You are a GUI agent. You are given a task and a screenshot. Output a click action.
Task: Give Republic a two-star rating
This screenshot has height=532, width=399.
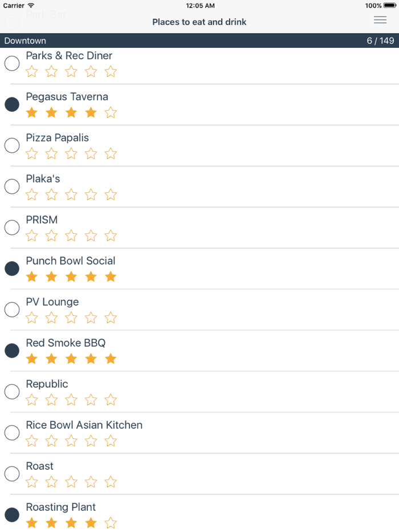(51, 400)
